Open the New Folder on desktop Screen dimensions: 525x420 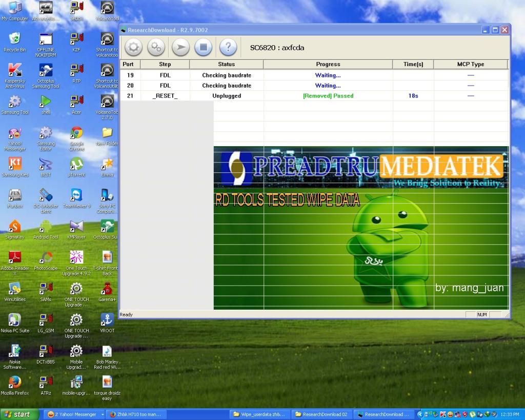coord(107,136)
